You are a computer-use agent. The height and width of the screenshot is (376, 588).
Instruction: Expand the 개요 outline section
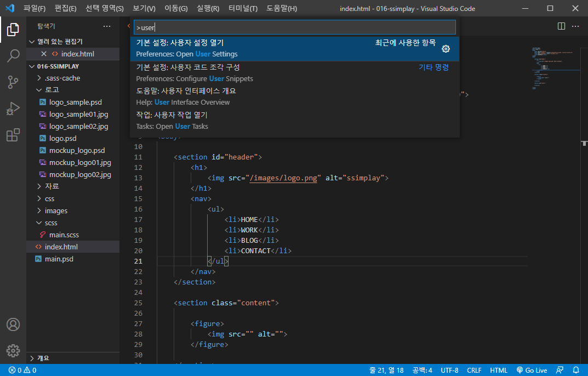(x=73, y=358)
